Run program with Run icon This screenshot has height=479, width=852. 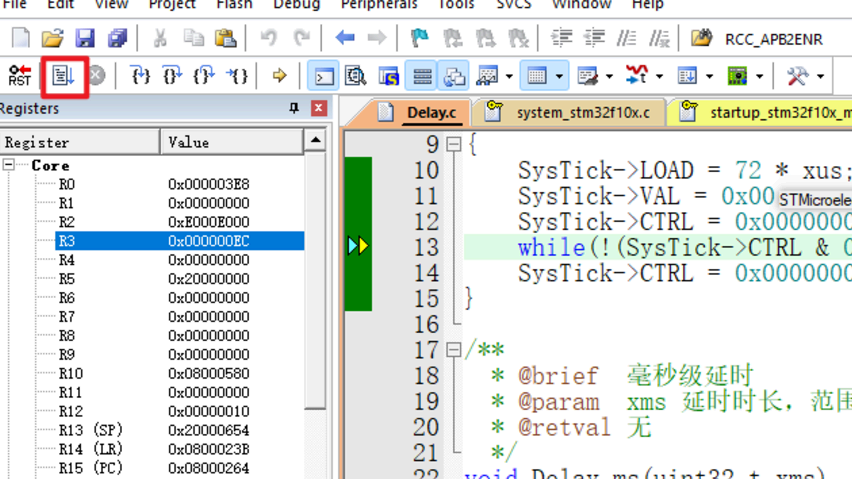click(63, 75)
